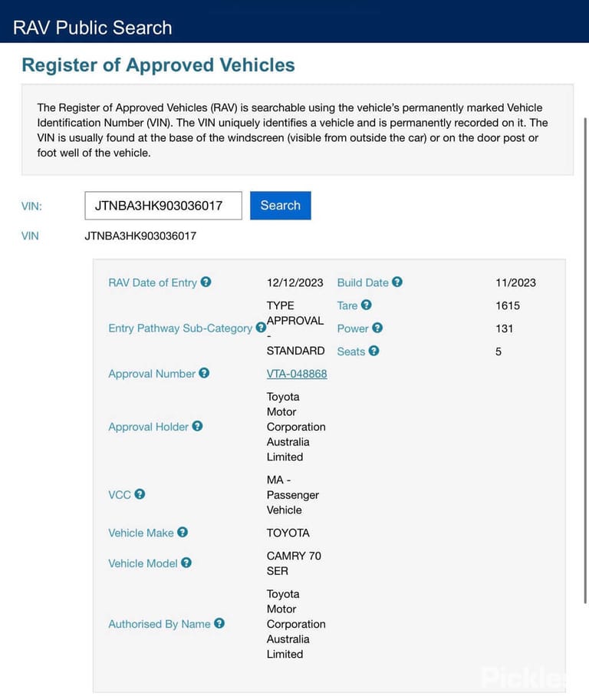Open help icon next to Entry Pathway Sub-Category
Image resolution: width=589 pixels, height=700 pixels.
pyautogui.click(x=261, y=328)
